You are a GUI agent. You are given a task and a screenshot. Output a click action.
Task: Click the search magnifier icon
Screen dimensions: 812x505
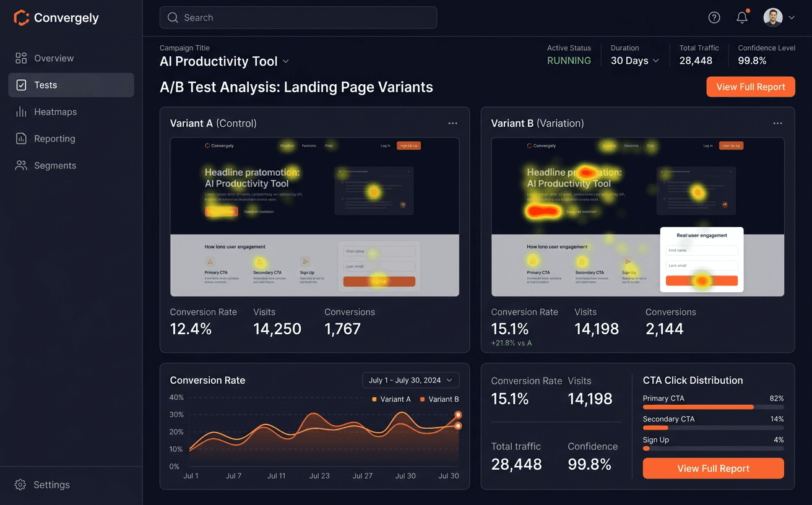173,18
